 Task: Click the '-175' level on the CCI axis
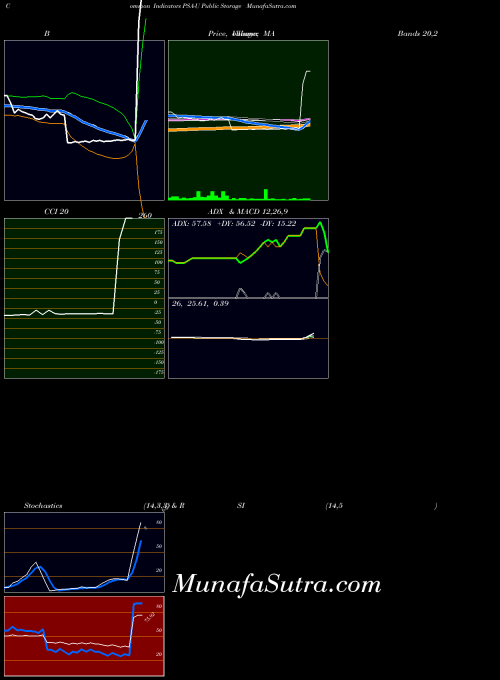[159, 373]
